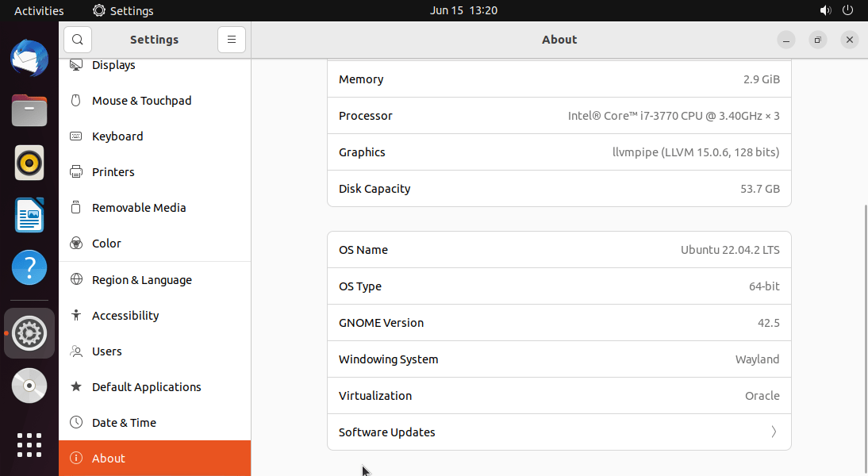Click the Displays monitor icon in sidebar
Screen dimensions: 868x476
76,65
